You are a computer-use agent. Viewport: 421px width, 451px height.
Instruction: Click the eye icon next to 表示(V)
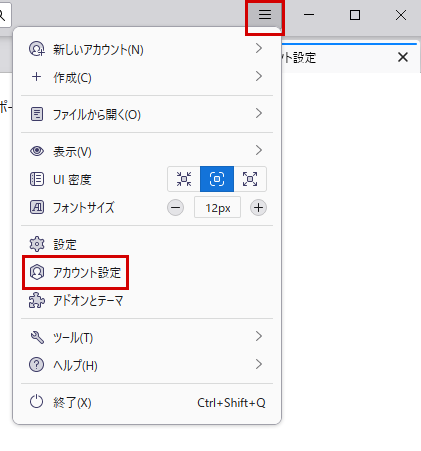37,151
